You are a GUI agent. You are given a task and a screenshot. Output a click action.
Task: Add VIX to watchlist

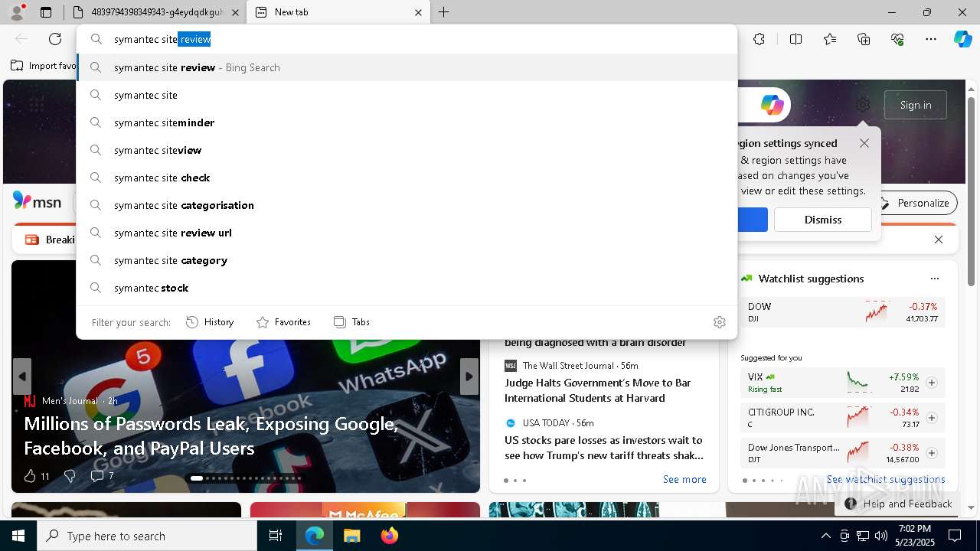tap(932, 383)
